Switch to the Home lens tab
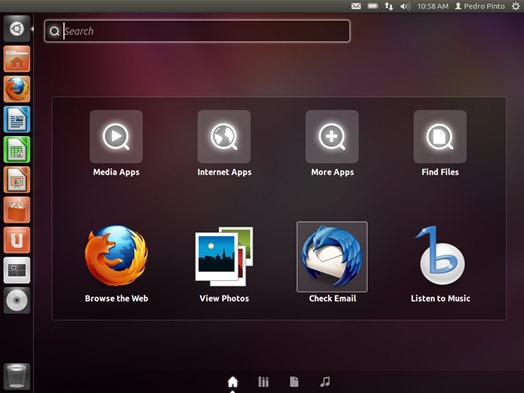This screenshot has height=393, width=524. [233, 382]
